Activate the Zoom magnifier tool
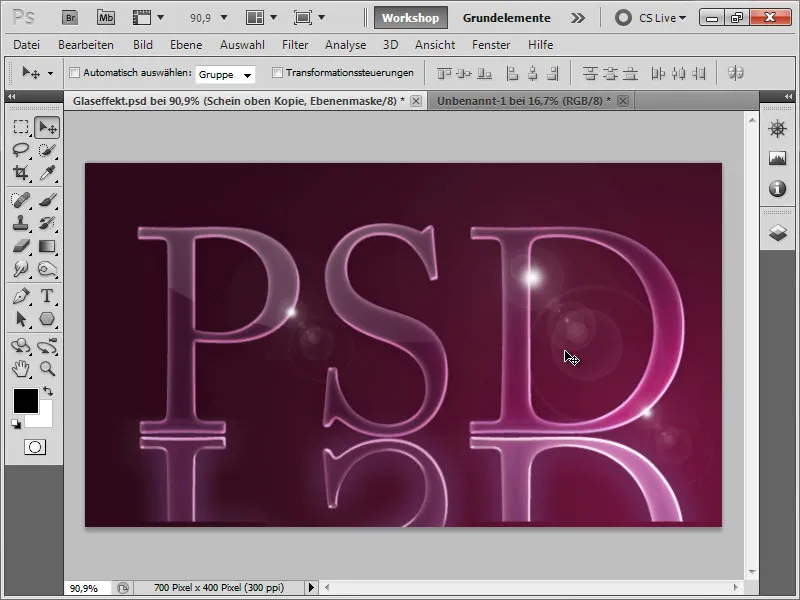This screenshot has height=600, width=800. [x=47, y=368]
